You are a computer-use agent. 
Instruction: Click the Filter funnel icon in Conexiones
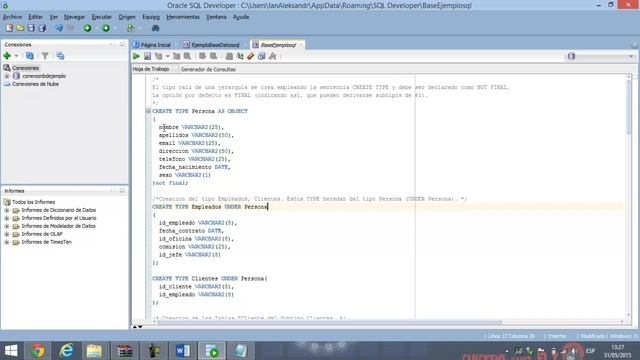[x=45, y=56]
